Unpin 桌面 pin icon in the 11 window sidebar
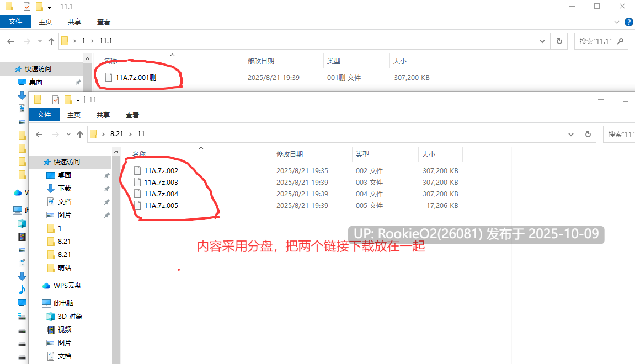Viewport: 635px width, 364px height. point(106,175)
